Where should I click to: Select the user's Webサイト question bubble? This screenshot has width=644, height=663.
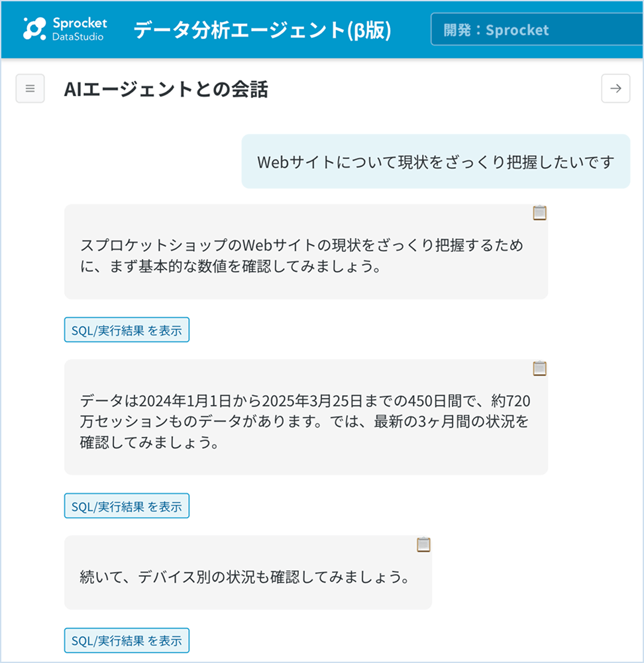pos(435,162)
